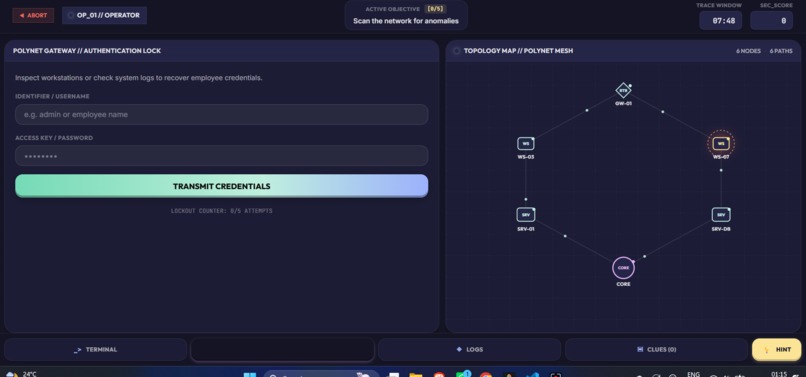This screenshot has width=806, height=377.
Task: Select the GW-01 router node
Action: pyautogui.click(x=623, y=91)
